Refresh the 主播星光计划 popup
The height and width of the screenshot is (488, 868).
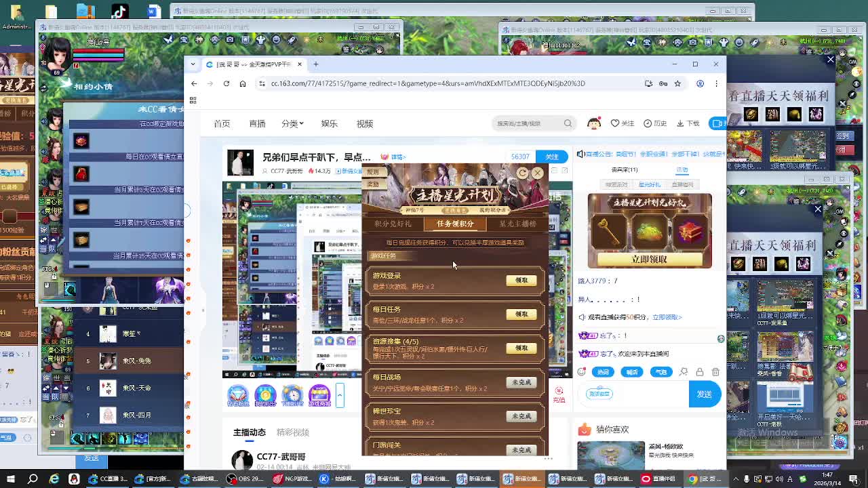[x=522, y=173]
